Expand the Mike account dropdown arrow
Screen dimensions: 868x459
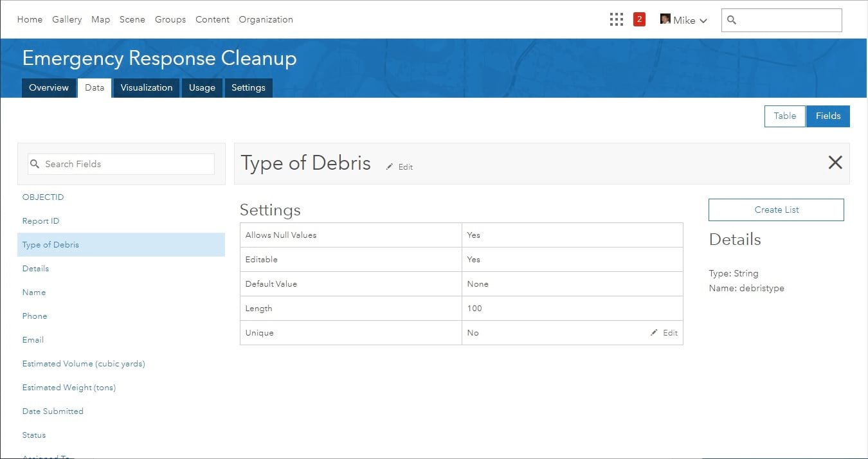click(703, 21)
